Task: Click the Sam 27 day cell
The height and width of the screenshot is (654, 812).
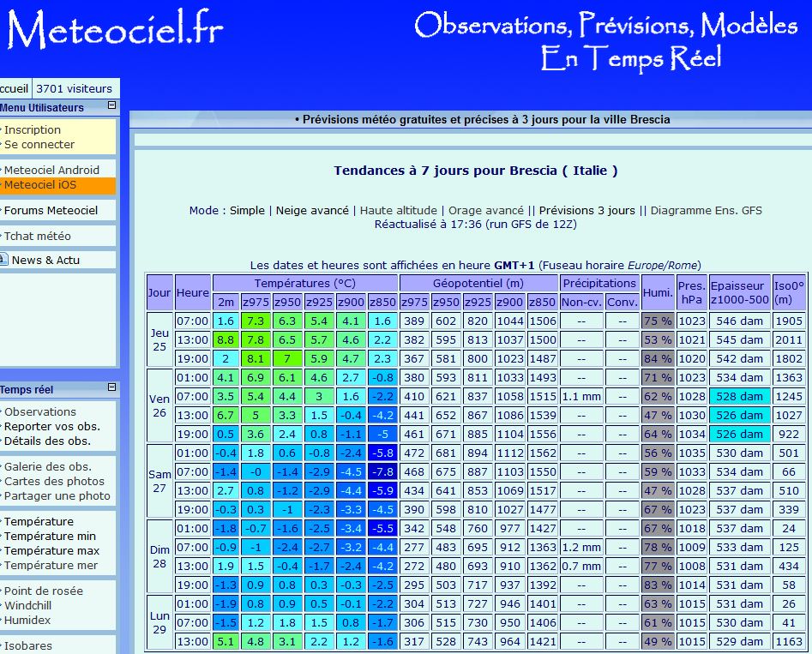Action: point(159,481)
